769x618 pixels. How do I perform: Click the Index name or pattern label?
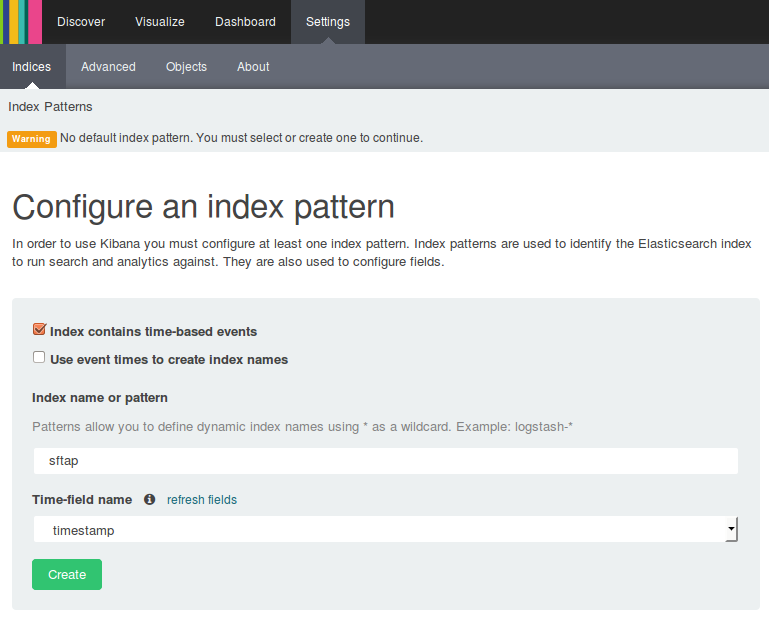click(100, 397)
